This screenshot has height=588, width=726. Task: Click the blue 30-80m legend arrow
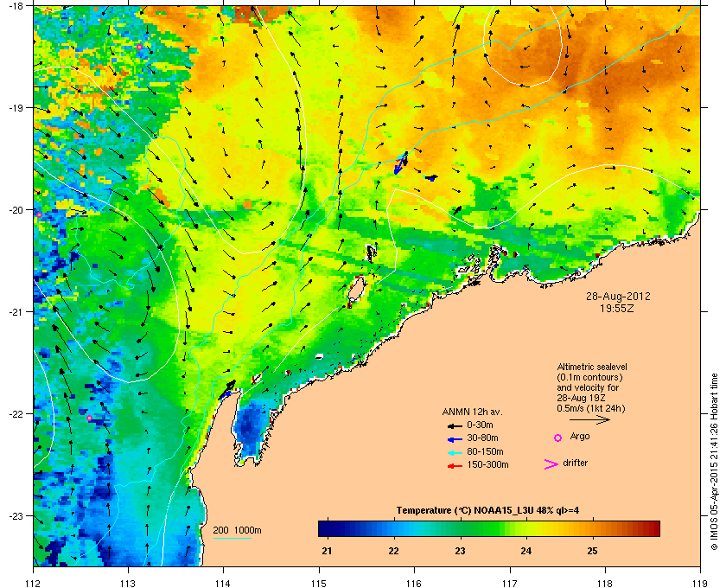point(455,439)
